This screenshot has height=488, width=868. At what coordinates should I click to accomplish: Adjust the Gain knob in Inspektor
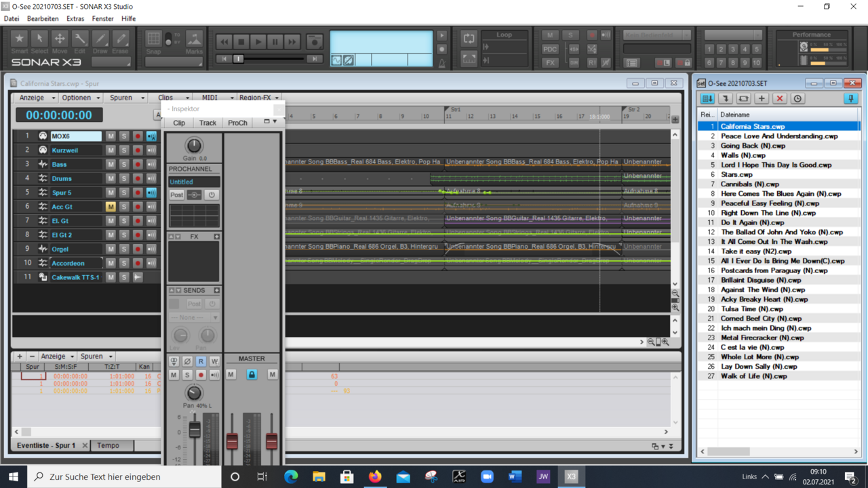coord(194,145)
